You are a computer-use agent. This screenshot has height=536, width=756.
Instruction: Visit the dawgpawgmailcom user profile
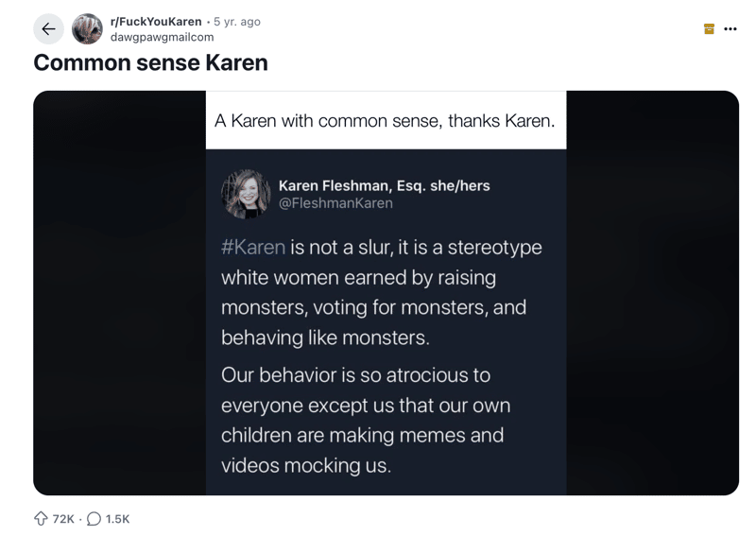tap(163, 37)
